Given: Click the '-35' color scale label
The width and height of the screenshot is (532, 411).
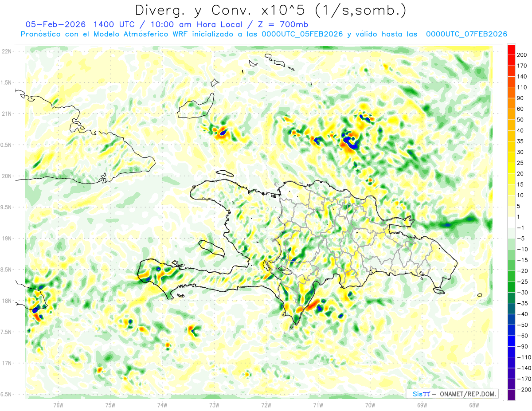Looking at the screenshot, I should point(522,303).
